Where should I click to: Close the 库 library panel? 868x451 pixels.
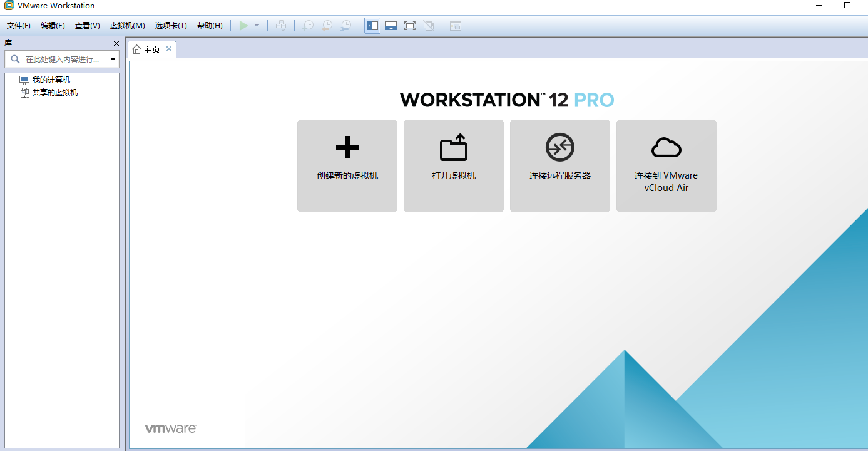point(116,43)
